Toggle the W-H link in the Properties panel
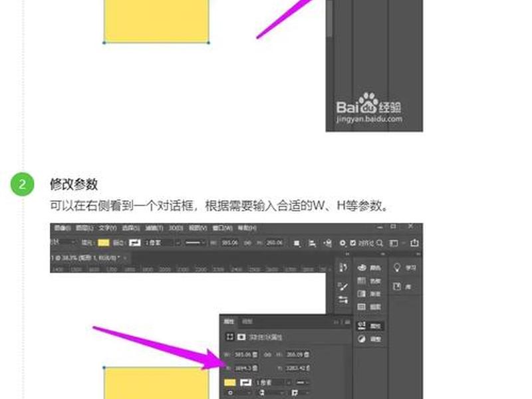The height and width of the screenshot is (399, 532). click(x=268, y=354)
